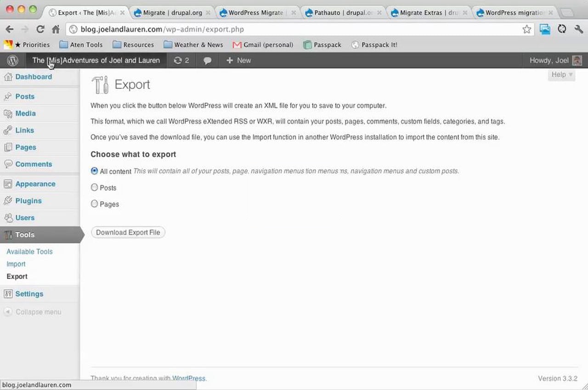Follow the WordPress link in the footer
Viewport: 588px width, 390px height.
tap(189, 378)
